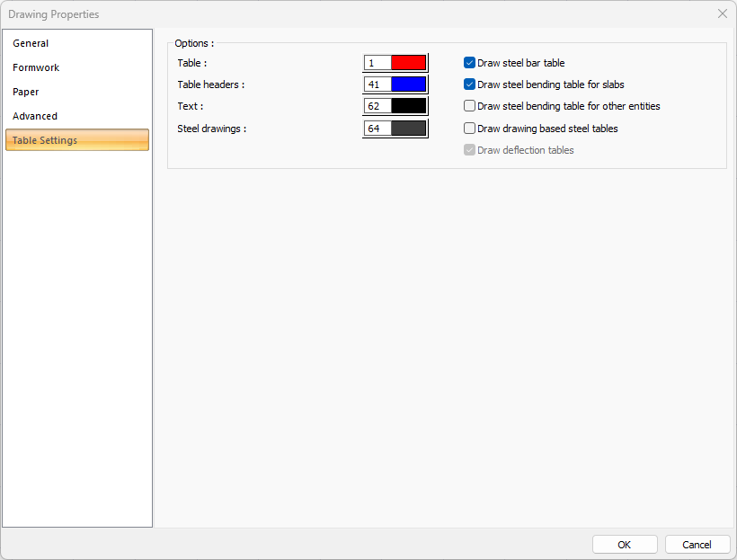
Task: Click the Text color index field 62
Action: (x=377, y=106)
